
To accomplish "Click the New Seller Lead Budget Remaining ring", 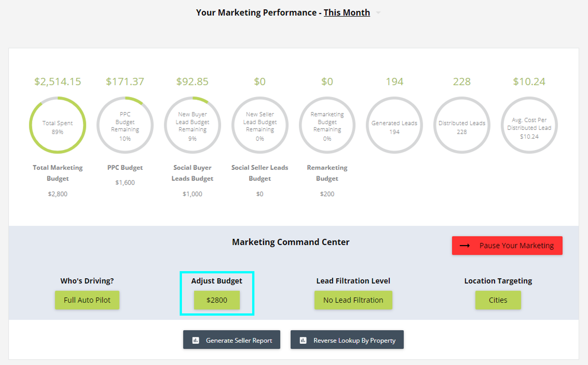I will click(x=260, y=125).
